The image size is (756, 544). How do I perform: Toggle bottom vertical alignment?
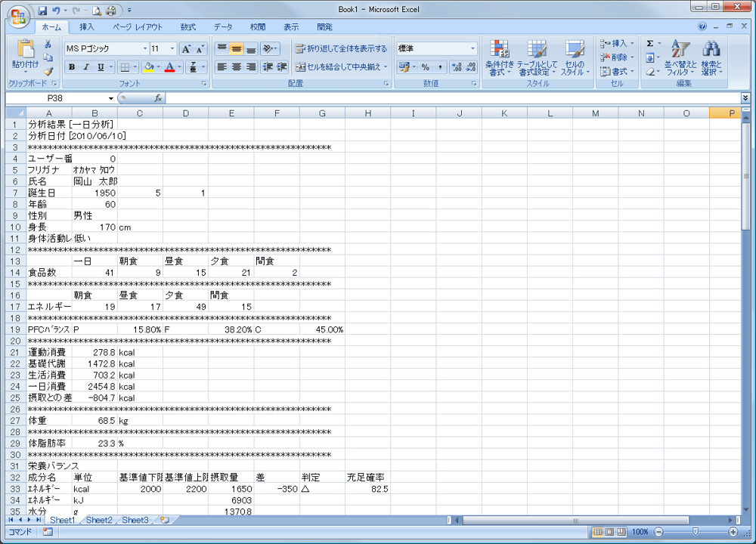pyautogui.click(x=251, y=48)
